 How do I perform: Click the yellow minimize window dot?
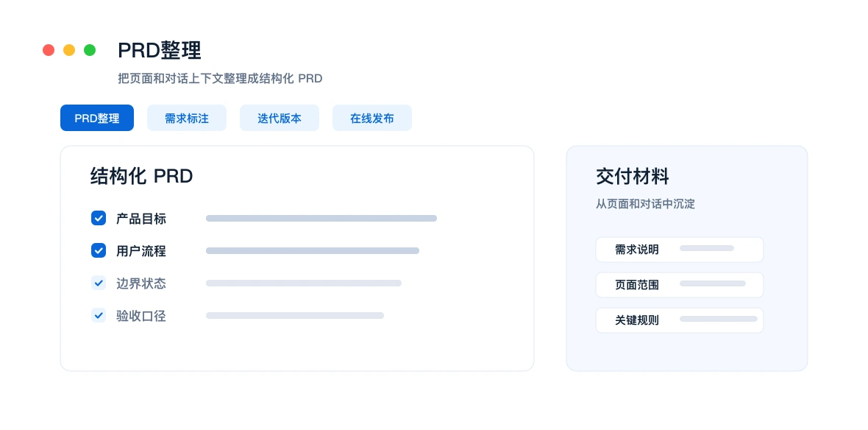(69, 50)
